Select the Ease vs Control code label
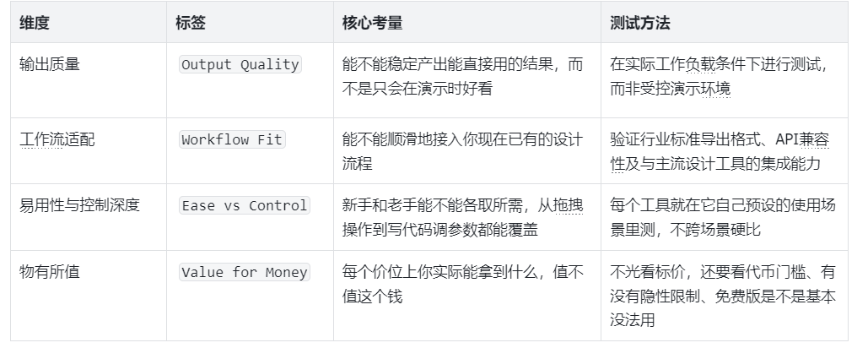This screenshot has width=868, height=359. [x=245, y=205]
